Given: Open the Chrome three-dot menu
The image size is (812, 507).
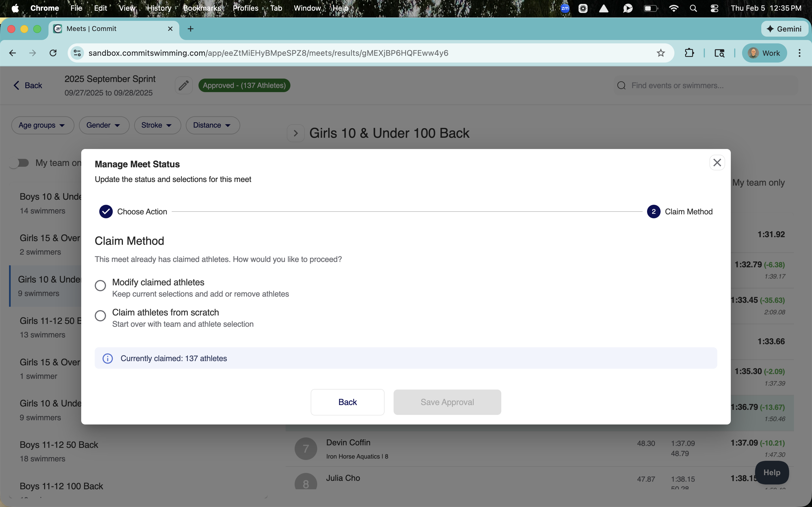Looking at the screenshot, I should (799, 53).
